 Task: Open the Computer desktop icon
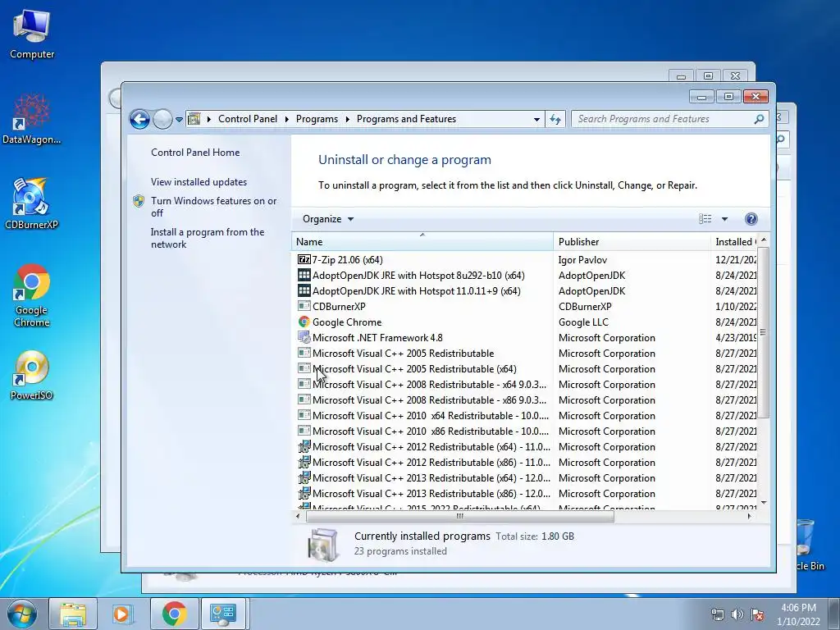(x=32, y=34)
